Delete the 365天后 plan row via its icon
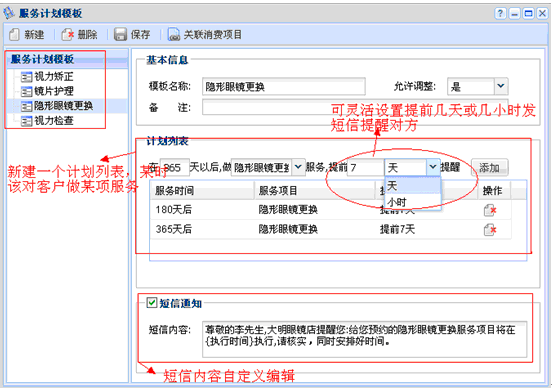 click(490, 230)
